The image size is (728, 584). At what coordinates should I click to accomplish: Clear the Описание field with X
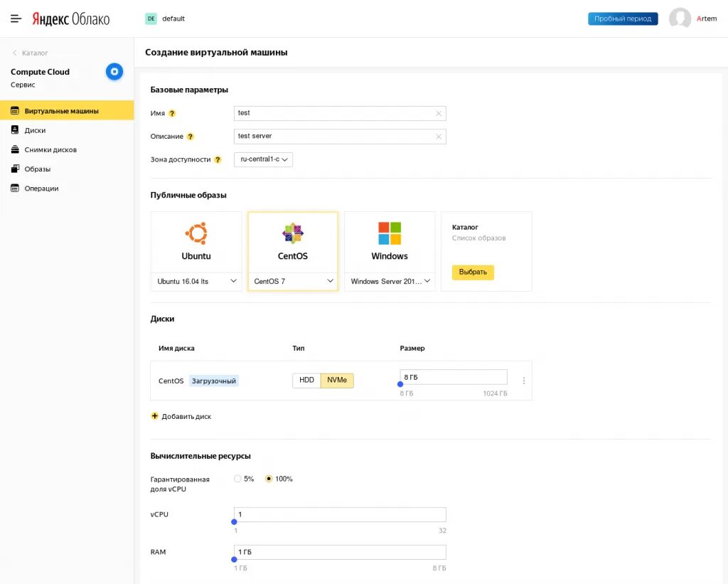[438, 137]
